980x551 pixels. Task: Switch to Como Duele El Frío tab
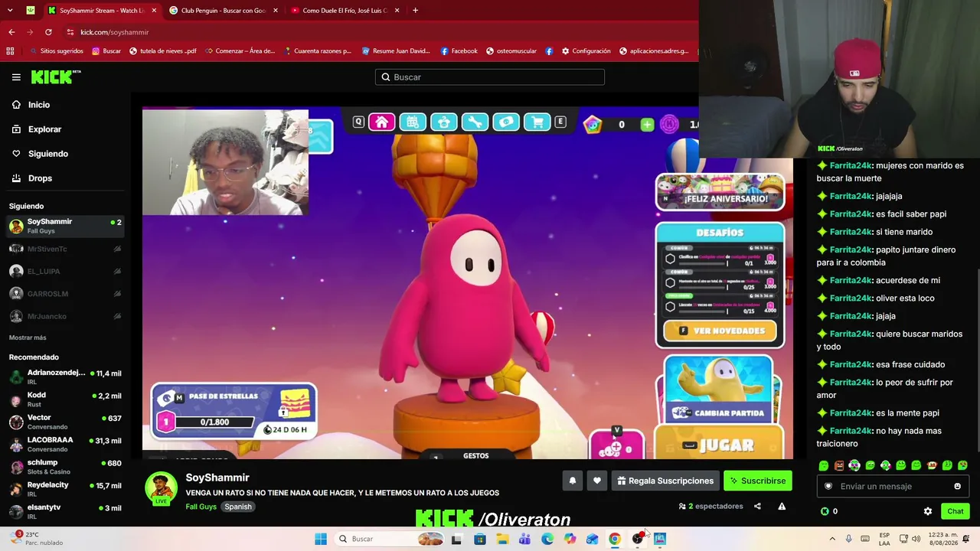click(x=343, y=11)
